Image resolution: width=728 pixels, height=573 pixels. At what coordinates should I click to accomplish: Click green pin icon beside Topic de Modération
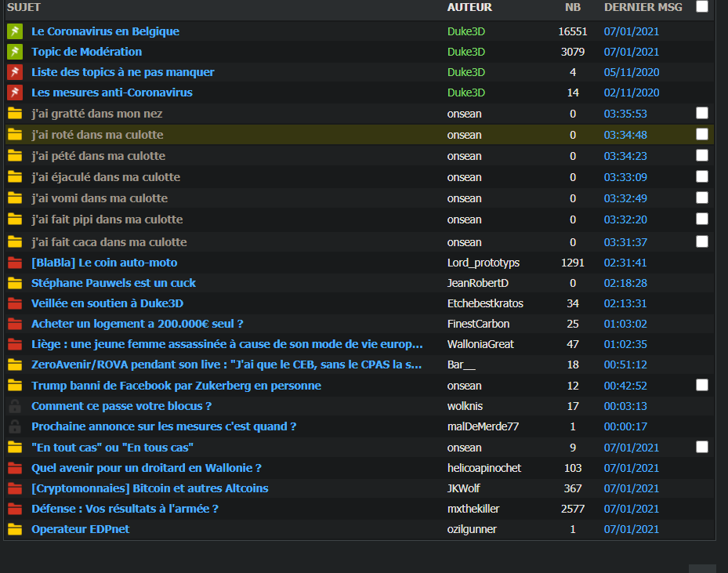click(15, 52)
